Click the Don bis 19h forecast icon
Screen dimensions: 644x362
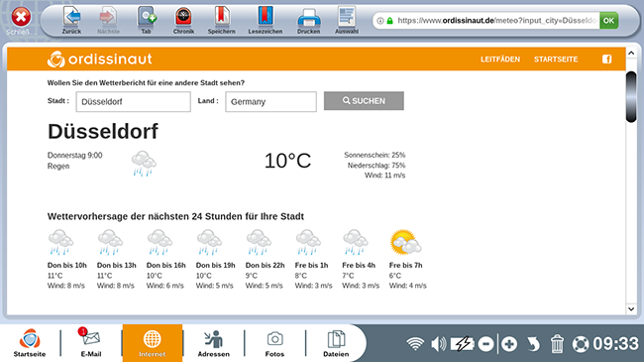point(209,242)
